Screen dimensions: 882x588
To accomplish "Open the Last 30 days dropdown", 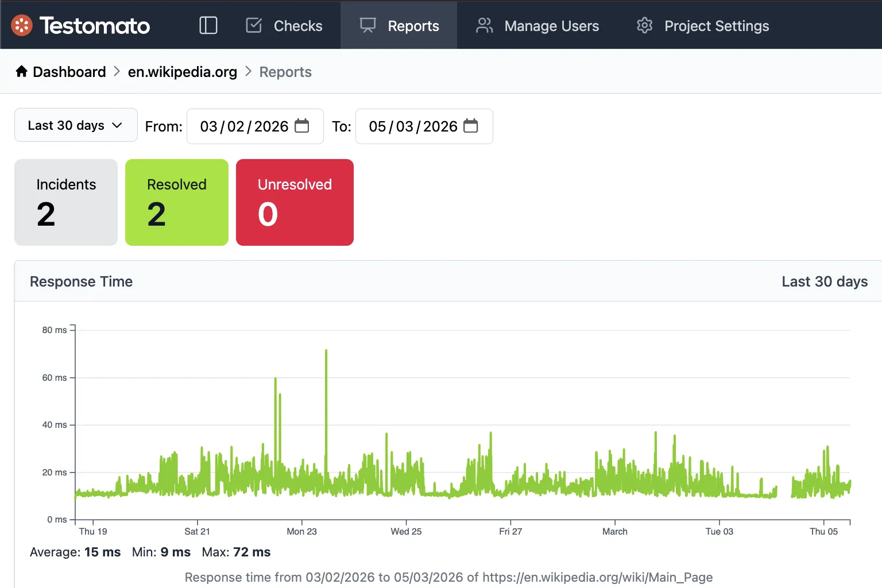I will point(75,125).
